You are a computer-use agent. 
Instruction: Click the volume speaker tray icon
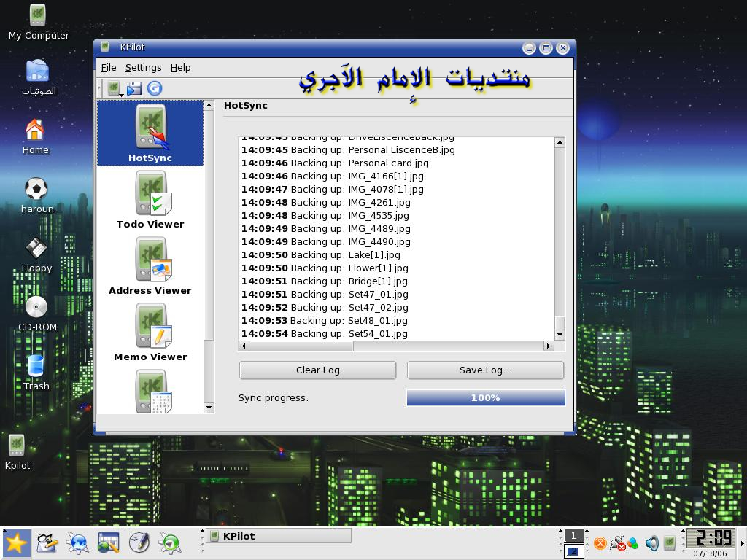[x=651, y=543]
